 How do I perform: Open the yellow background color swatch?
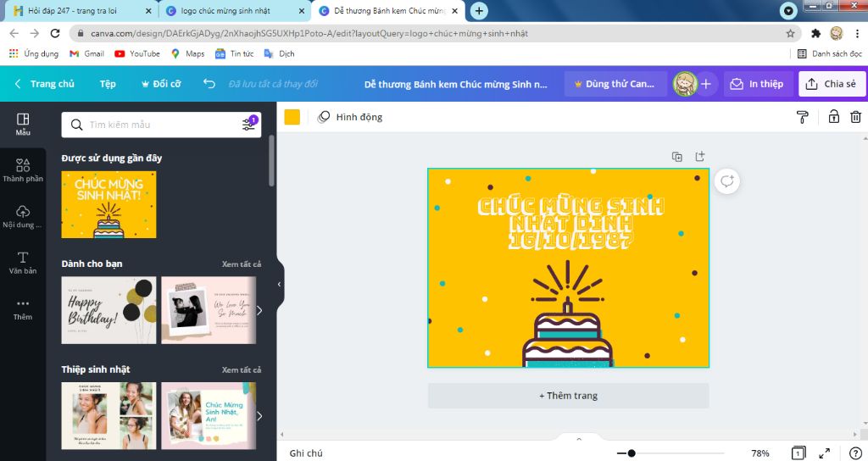[x=292, y=117]
